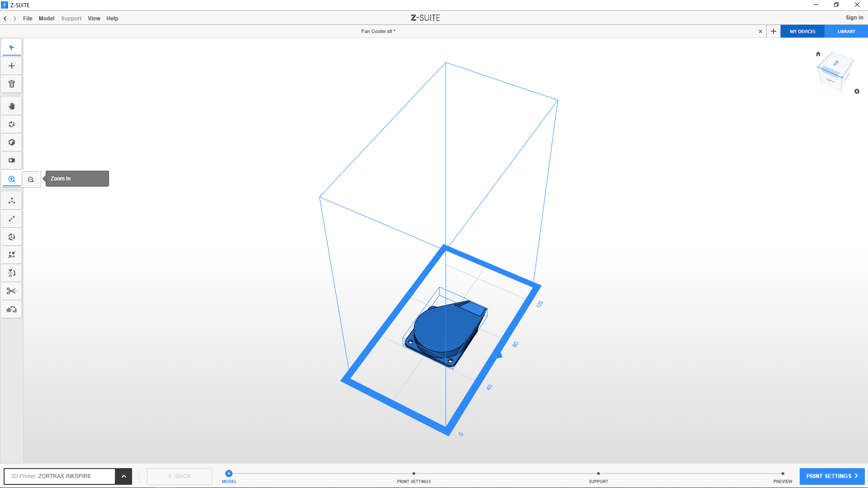Expand the 3D Printer selection dropdown

123,476
